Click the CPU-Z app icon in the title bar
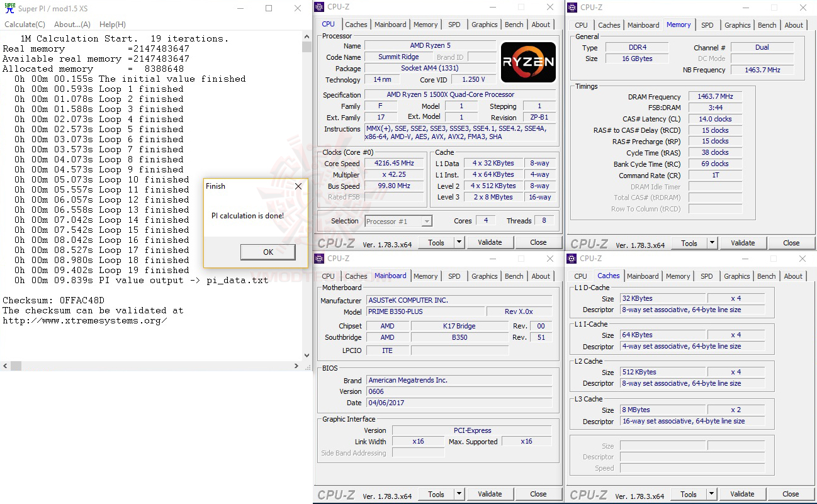This screenshot has width=817, height=504. coord(319,6)
